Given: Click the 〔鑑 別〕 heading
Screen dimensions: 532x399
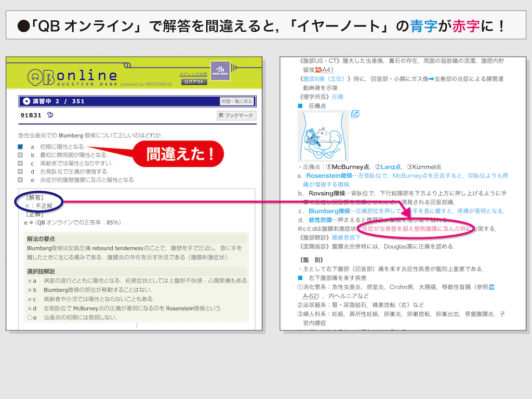Looking at the screenshot, I should tap(311, 260).
